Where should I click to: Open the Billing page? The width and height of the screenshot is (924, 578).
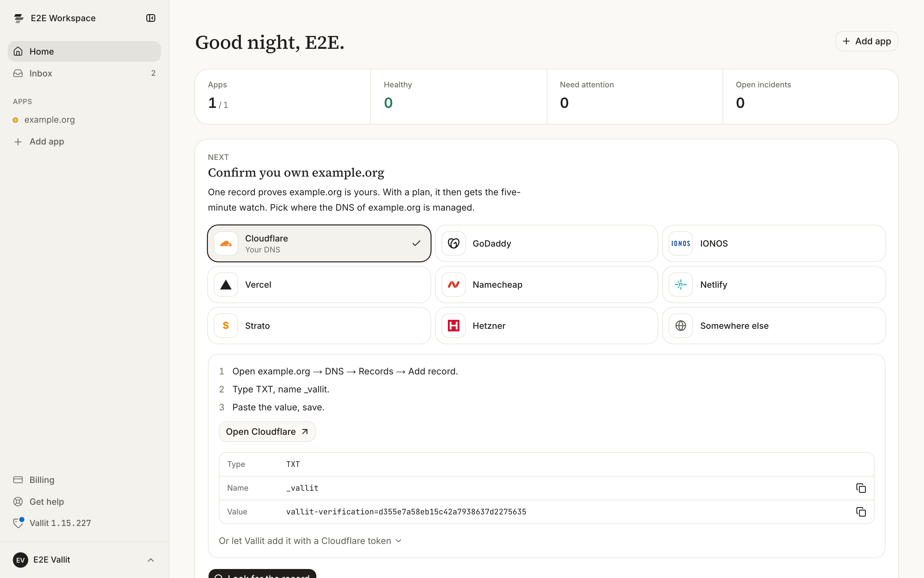pos(84,480)
